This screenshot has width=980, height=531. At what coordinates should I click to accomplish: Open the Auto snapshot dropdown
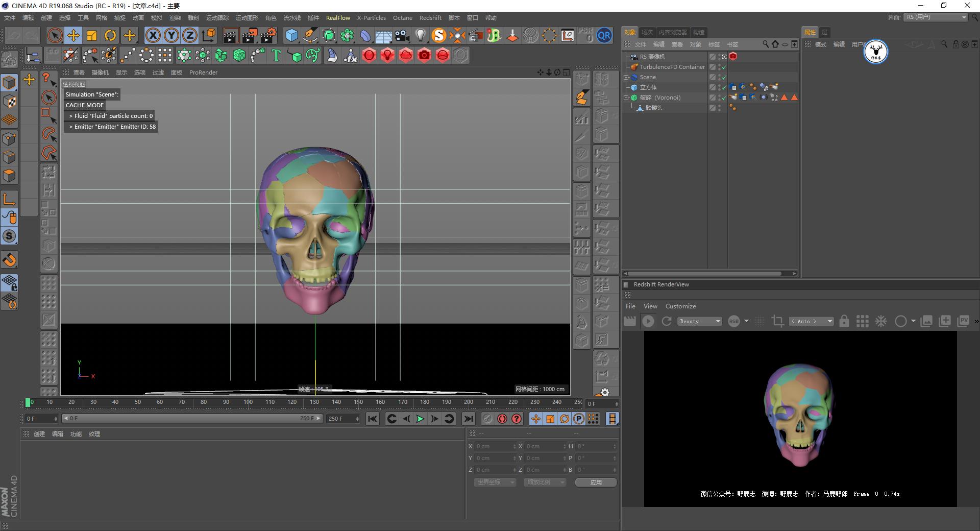click(x=811, y=321)
